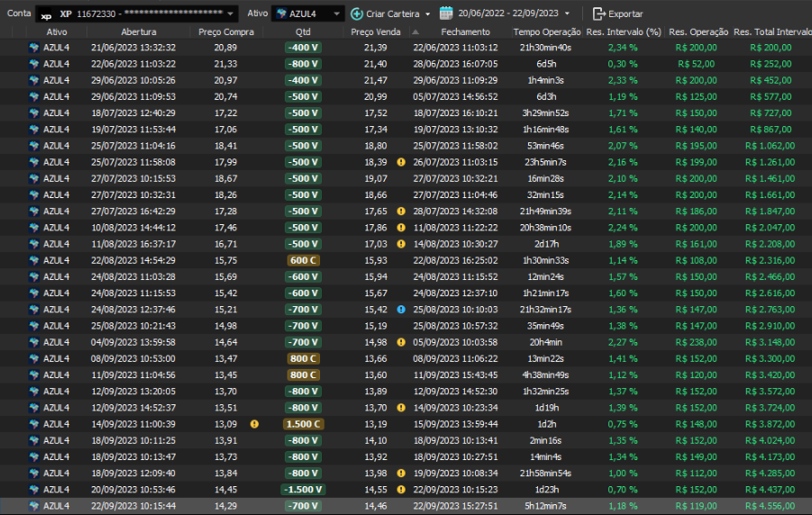Click the Exportar button label
Screen dimensions: 812x515
(x=625, y=14)
